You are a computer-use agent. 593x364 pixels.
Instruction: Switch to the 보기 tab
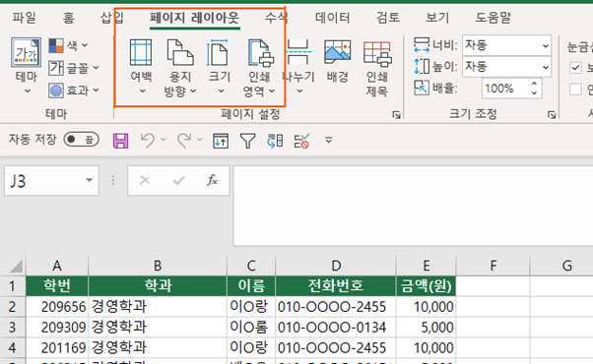(437, 18)
